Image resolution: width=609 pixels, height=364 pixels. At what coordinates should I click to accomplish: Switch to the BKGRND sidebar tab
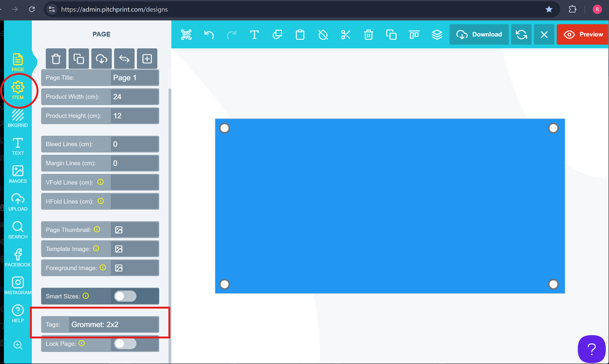(18, 119)
